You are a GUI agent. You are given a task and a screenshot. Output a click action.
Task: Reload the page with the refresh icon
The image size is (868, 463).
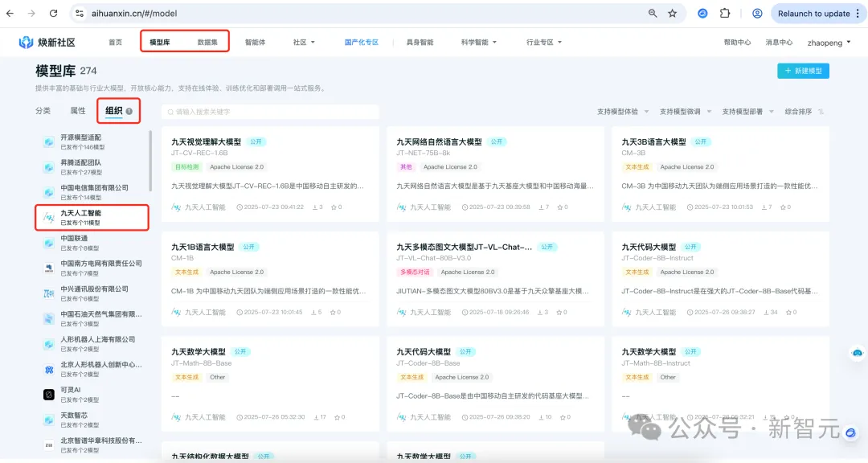[53, 14]
